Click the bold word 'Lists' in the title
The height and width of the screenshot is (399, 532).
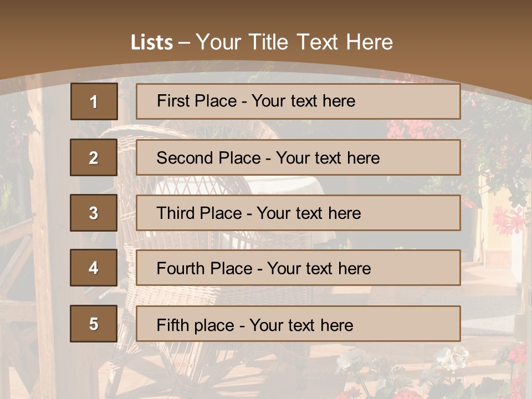152,43
